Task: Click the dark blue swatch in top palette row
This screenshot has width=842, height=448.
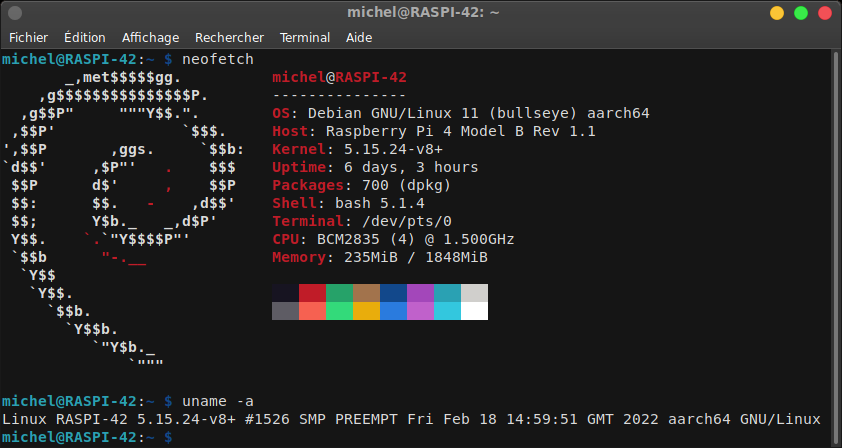Action: 393,293
